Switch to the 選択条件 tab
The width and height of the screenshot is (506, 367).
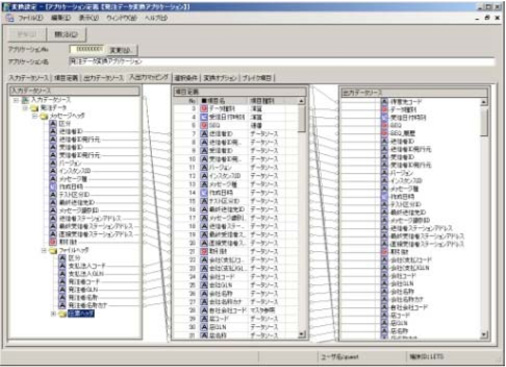coord(186,78)
